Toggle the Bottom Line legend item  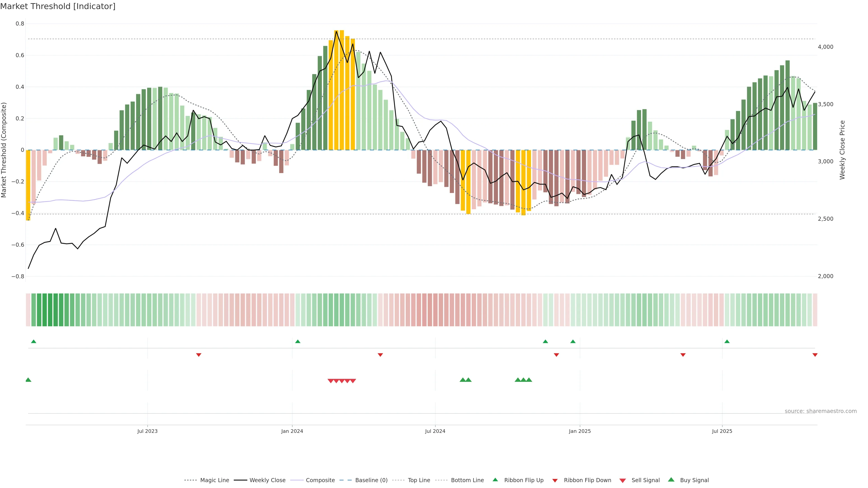point(467,480)
